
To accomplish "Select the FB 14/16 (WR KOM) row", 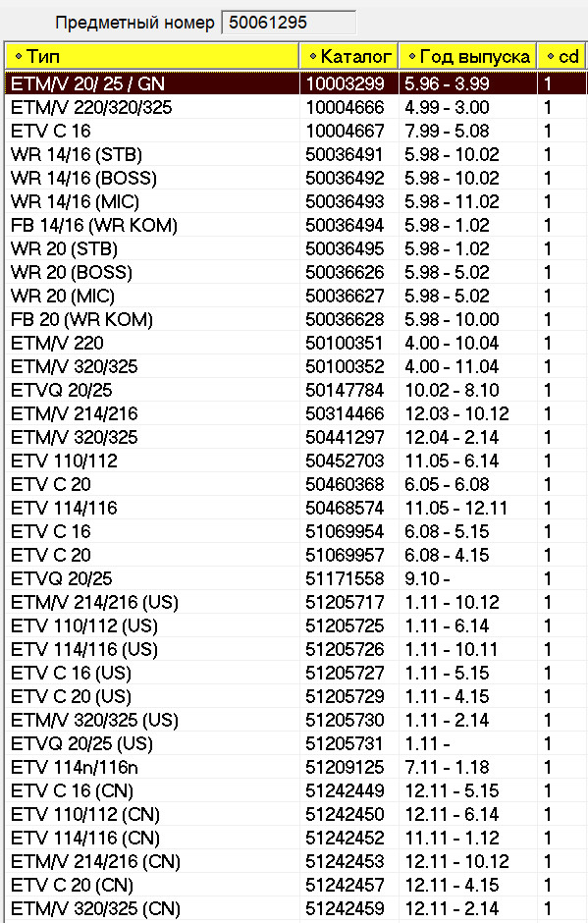I will pyautogui.click(x=296, y=225).
